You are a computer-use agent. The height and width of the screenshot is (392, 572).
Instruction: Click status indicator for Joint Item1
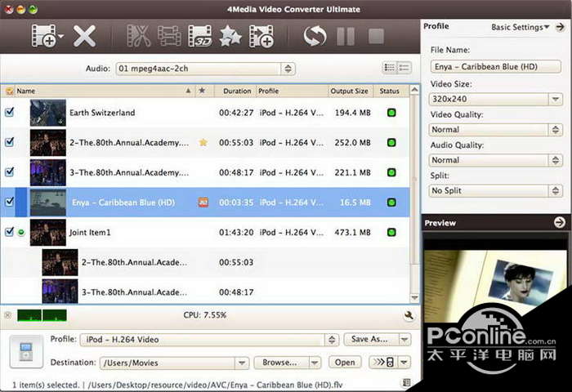click(x=391, y=232)
